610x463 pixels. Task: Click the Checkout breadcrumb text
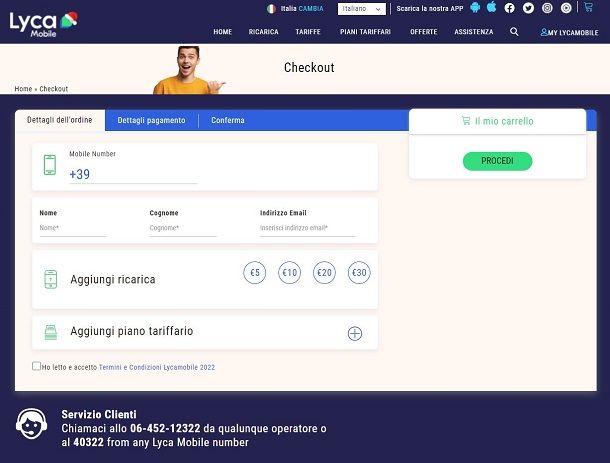(x=54, y=89)
